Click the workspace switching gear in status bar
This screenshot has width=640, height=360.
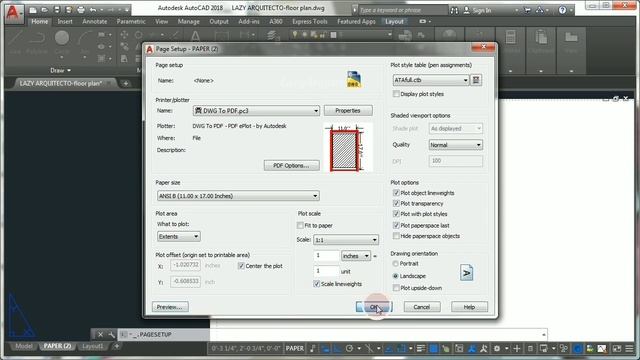tap(497, 349)
